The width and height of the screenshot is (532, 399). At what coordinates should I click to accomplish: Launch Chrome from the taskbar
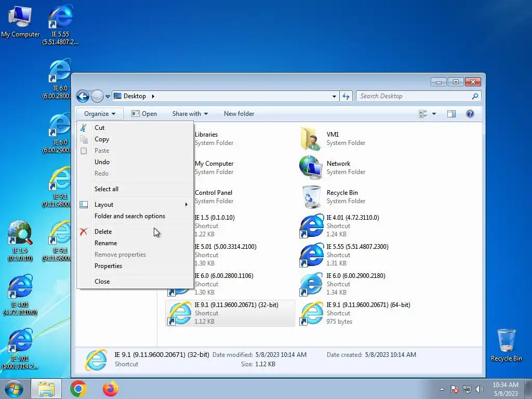coord(78,389)
